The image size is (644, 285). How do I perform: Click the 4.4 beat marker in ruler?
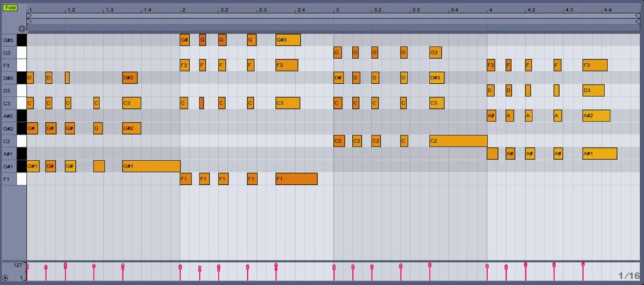(608, 10)
